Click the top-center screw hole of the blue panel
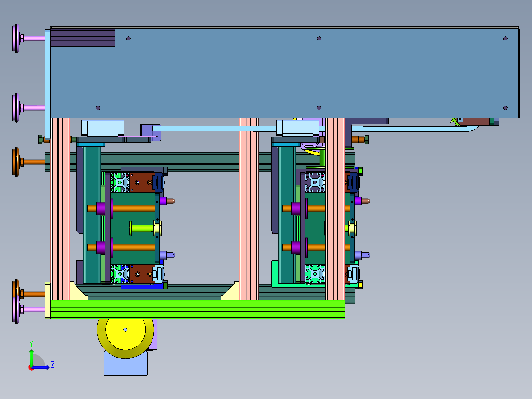Screen dimensions: 532x399 click(x=319, y=39)
